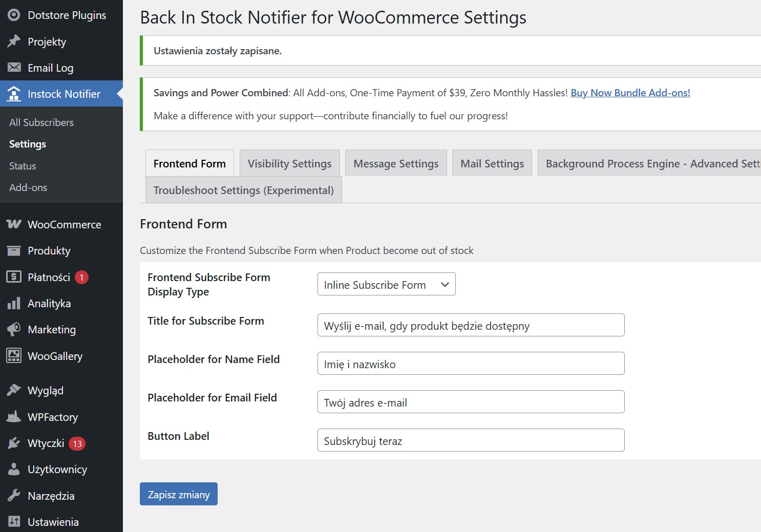The image size is (761, 532).
Task: Click the Zapisz zmiany button
Action: [178, 494]
